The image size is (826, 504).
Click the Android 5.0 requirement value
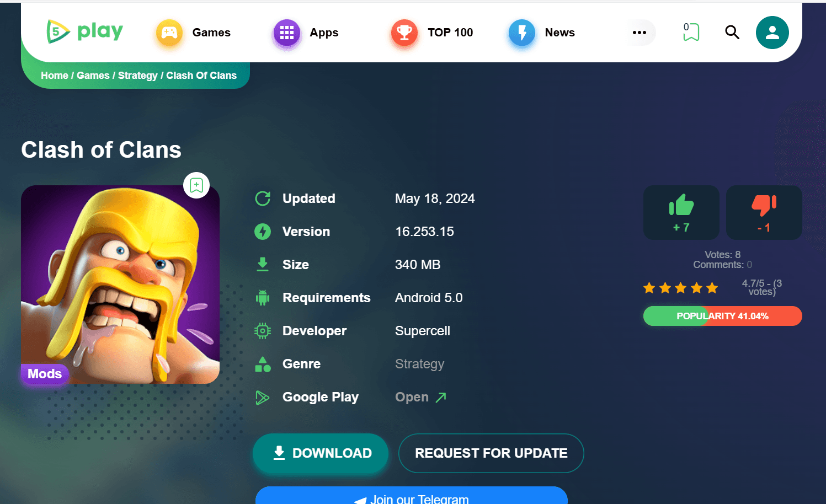(x=429, y=298)
